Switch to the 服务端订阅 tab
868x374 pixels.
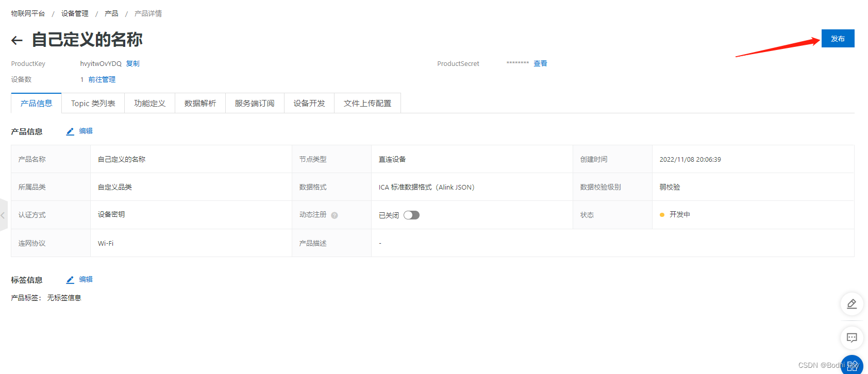click(255, 103)
